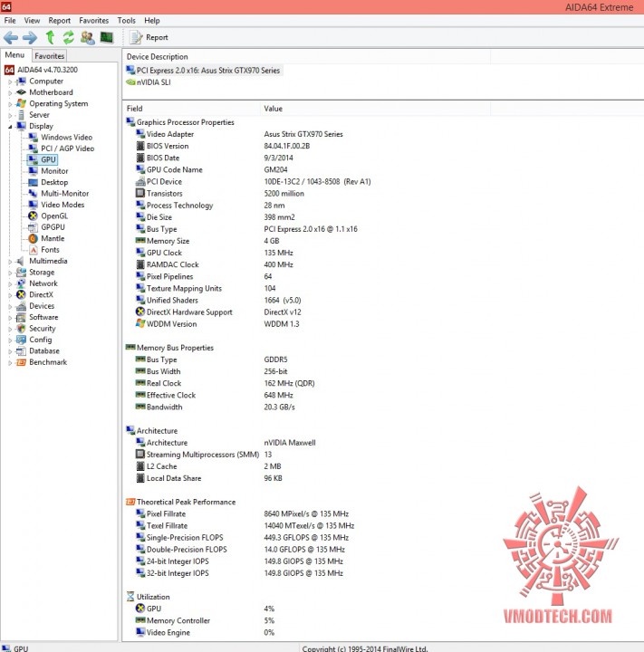The width and height of the screenshot is (644, 652).
Task: Expand the Operating System tree node
Action: 10,104
